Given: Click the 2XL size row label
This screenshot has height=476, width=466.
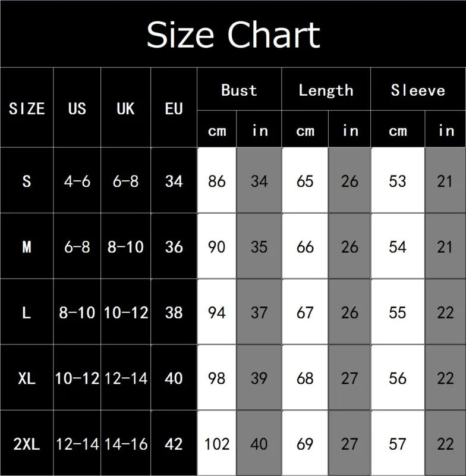Looking at the screenshot, I should point(27,443).
